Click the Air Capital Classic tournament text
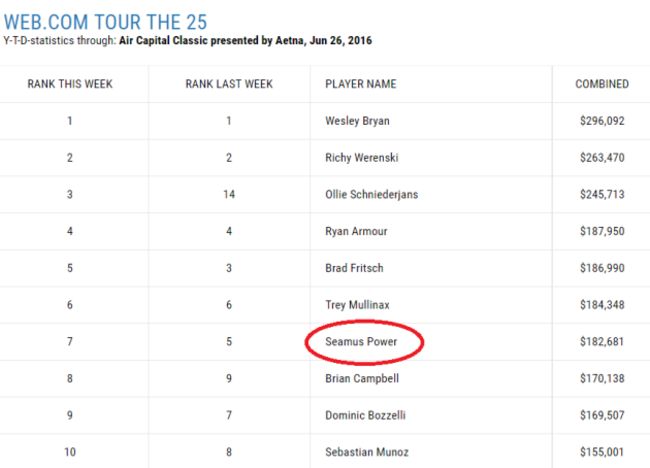Screen dimensions: 650x468 [194, 42]
